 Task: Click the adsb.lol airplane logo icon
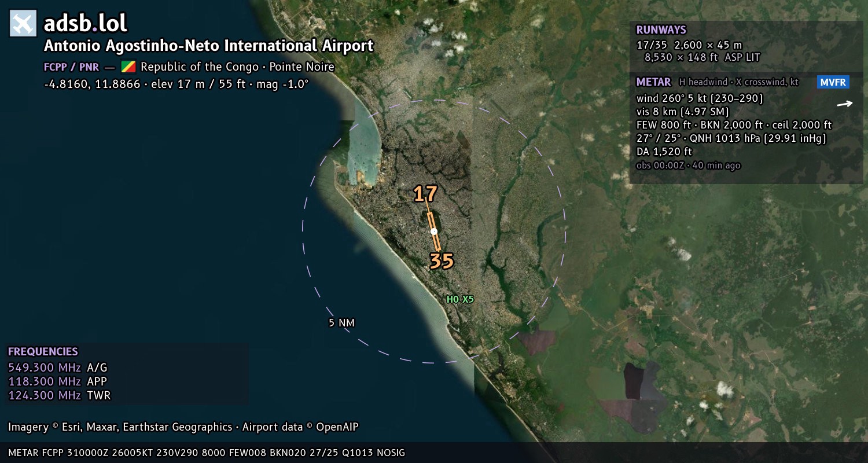tap(23, 23)
